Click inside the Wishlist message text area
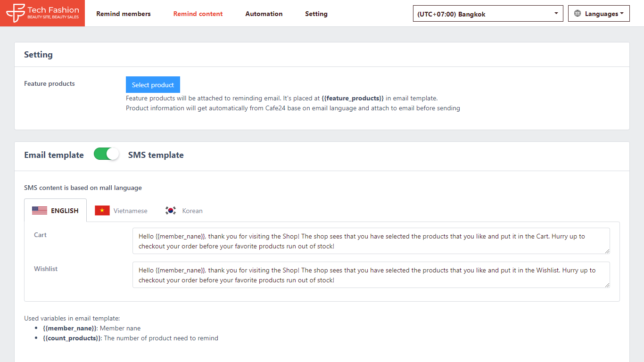 [371, 275]
